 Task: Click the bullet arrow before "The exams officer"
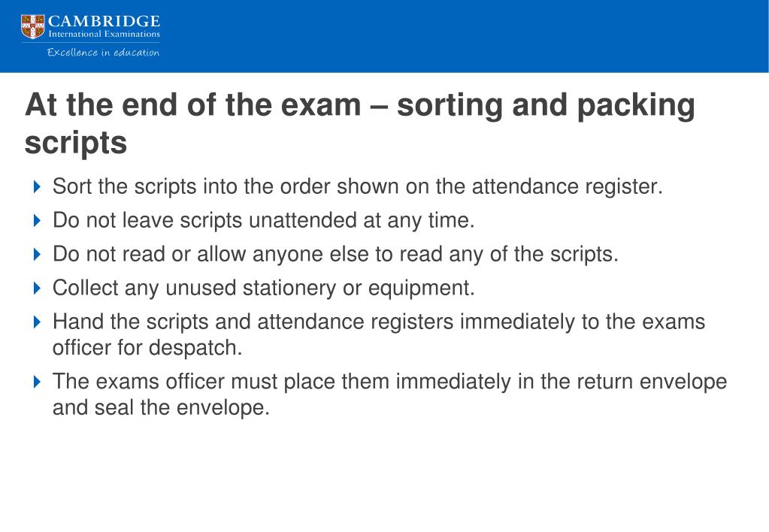coord(38,382)
